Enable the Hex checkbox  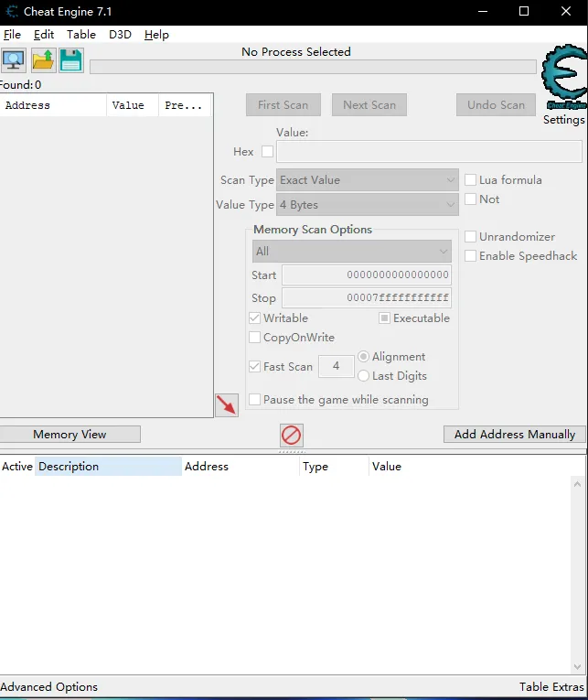(x=268, y=152)
